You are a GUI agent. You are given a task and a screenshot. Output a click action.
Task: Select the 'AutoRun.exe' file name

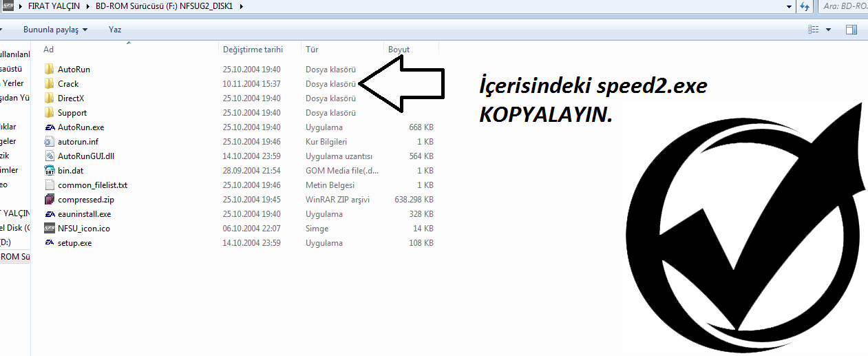pos(81,127)
